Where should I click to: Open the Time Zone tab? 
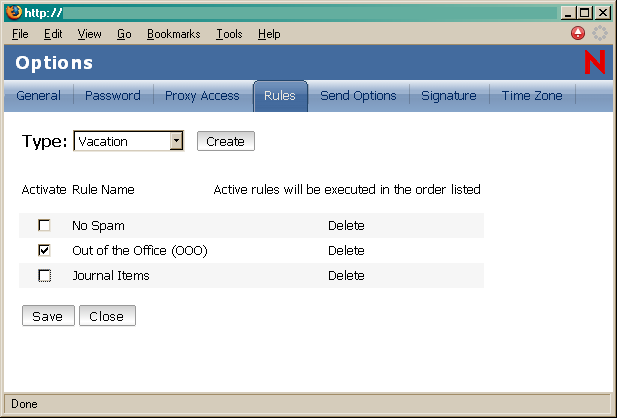click(x=532, y=96)
